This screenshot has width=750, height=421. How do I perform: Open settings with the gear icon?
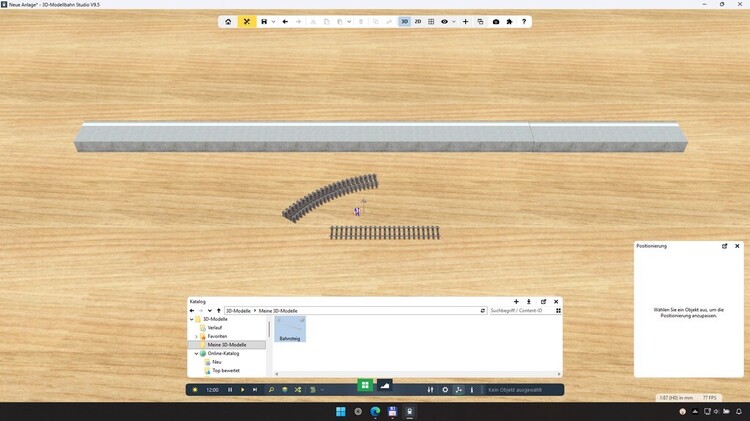445,390
